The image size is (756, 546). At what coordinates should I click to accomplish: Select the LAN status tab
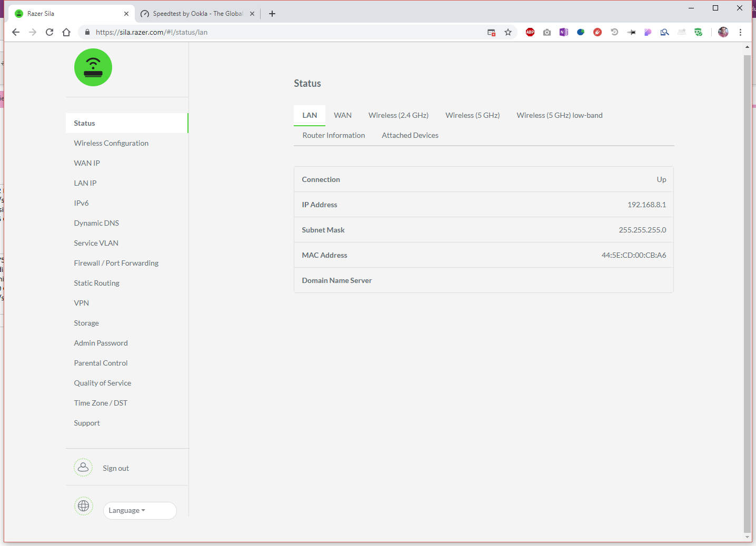coord(310,115)
